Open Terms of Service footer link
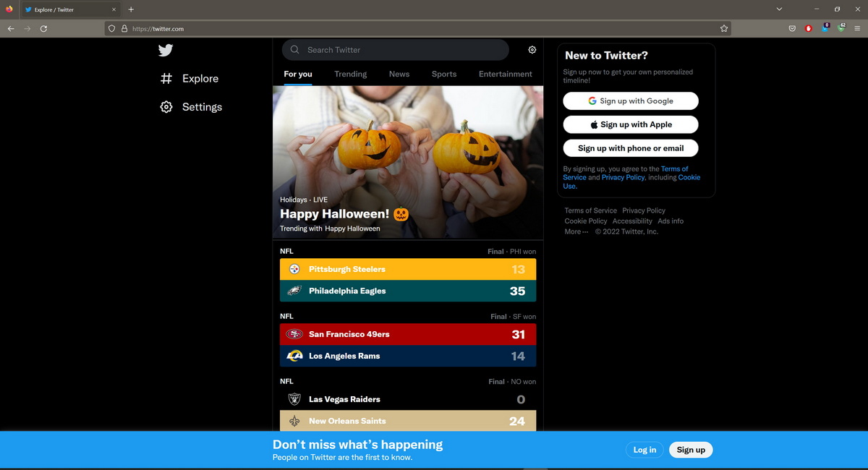 point(590,210)
